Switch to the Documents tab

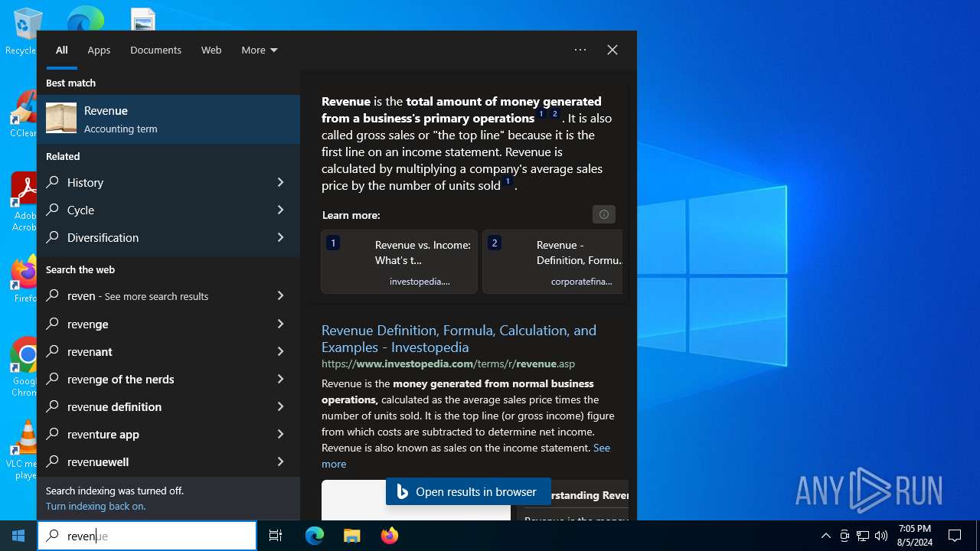point(155,50)
